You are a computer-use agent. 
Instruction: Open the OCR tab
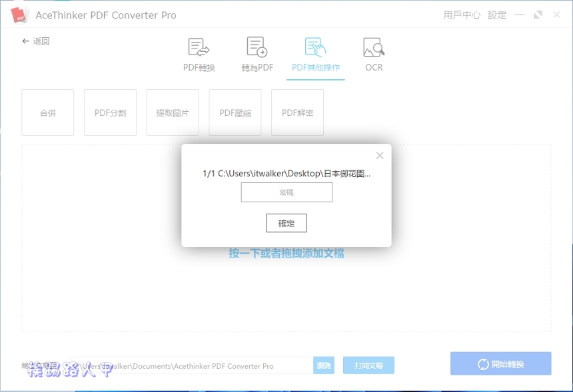click(374, 55)
